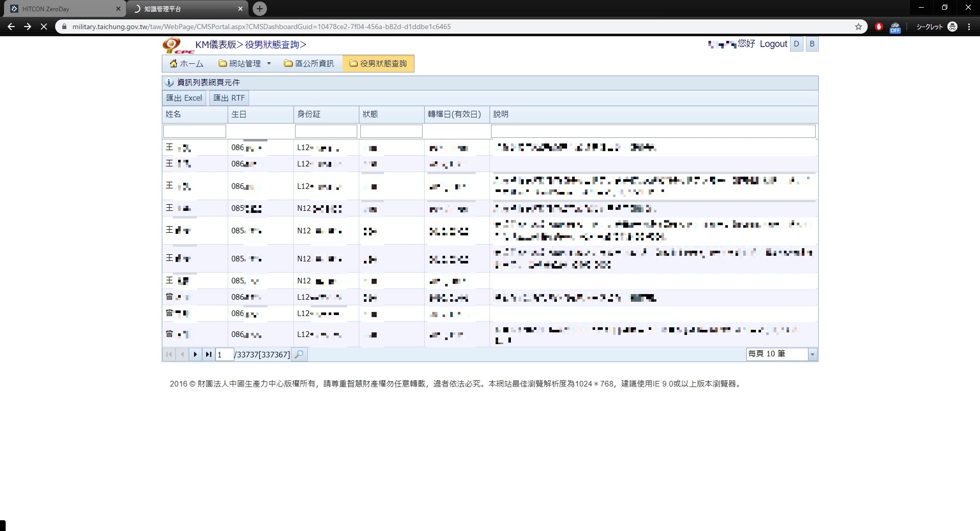
Task: Click the D button next to Logout
Action: pyautogui.click(x=796, y=44)
